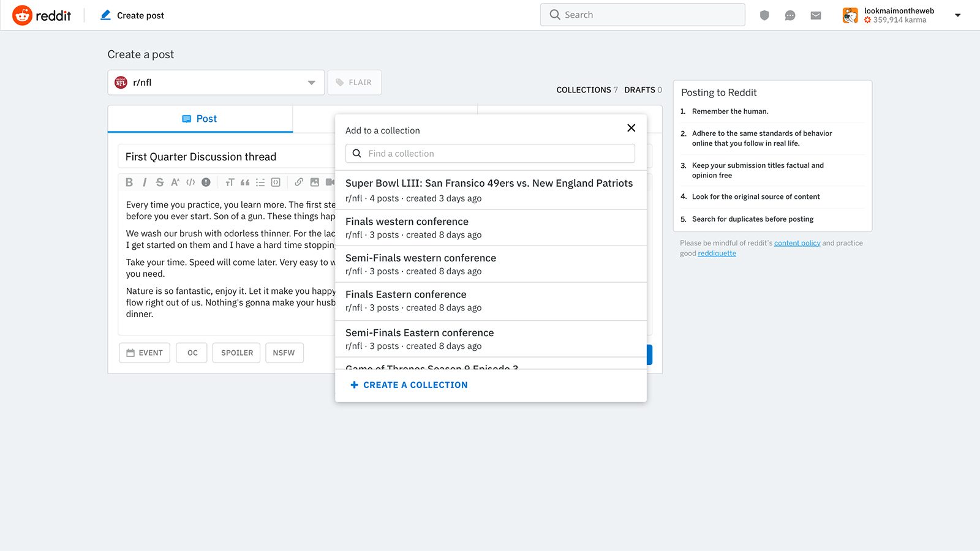The height and width of the screenshot is (551, 980).
Task: Click rule 'Remember the human.'
Action: click(730, 111)
